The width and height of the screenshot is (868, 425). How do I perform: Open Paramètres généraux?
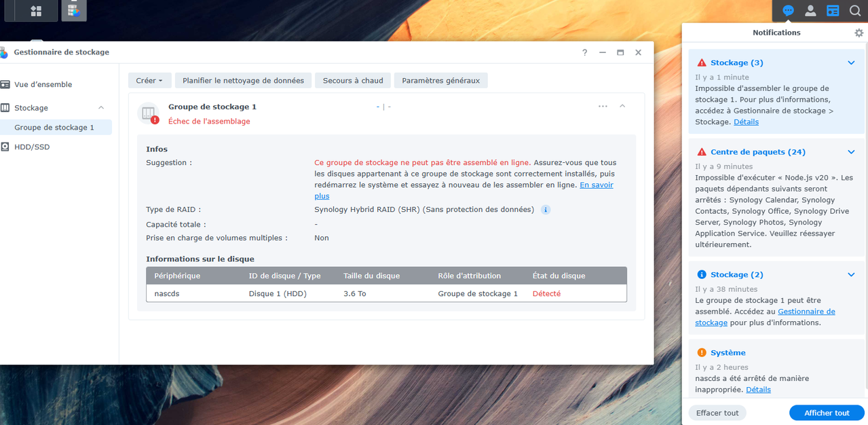[x=440, y=81]
